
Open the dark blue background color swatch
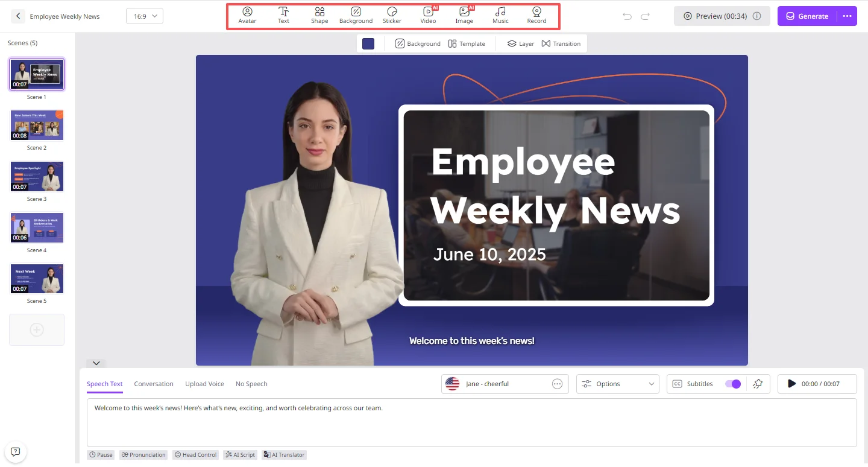(368, 43)
